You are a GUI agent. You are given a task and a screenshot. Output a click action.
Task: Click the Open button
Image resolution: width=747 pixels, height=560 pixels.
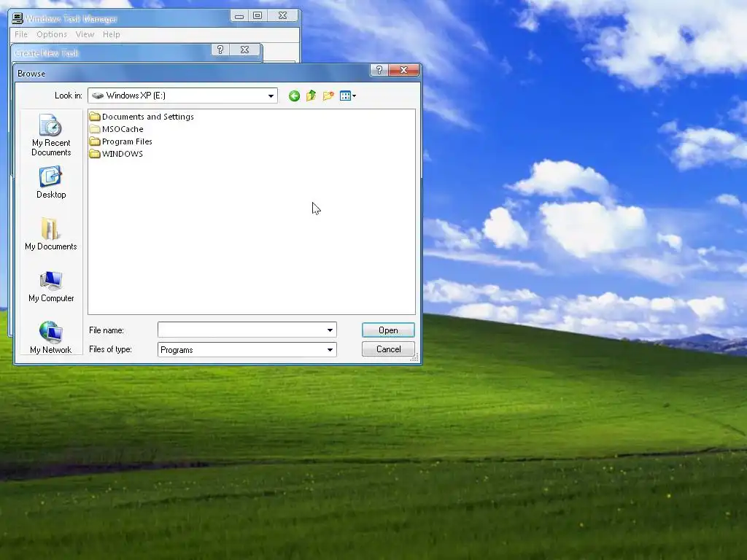(x=388, y=330)
